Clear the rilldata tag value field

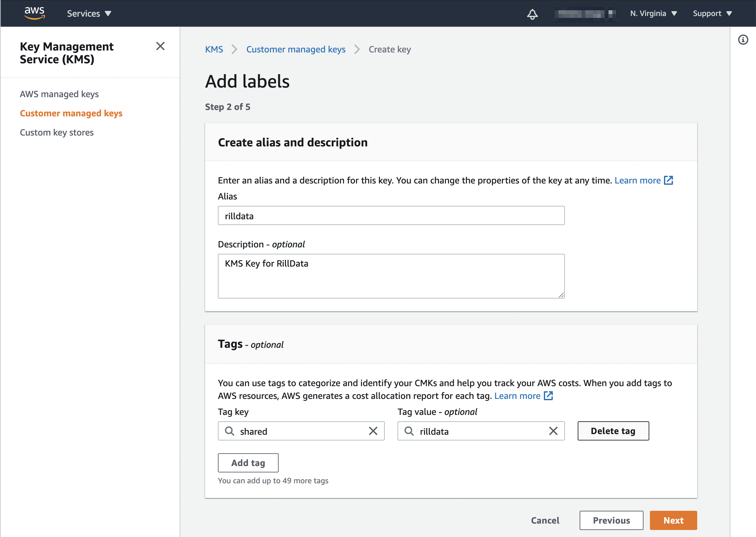coord(553,431)
